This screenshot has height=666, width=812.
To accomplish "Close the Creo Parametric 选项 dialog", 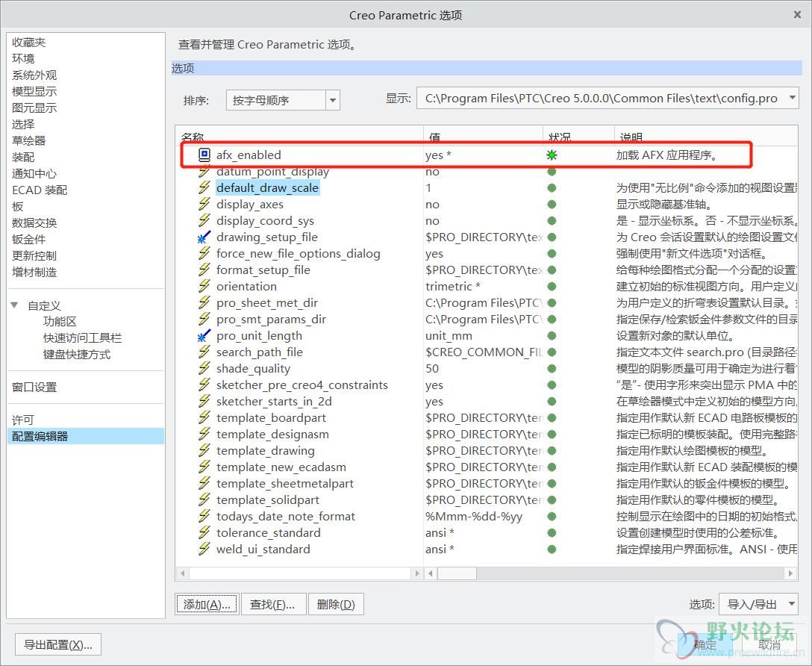I will [x=798, y=14].
